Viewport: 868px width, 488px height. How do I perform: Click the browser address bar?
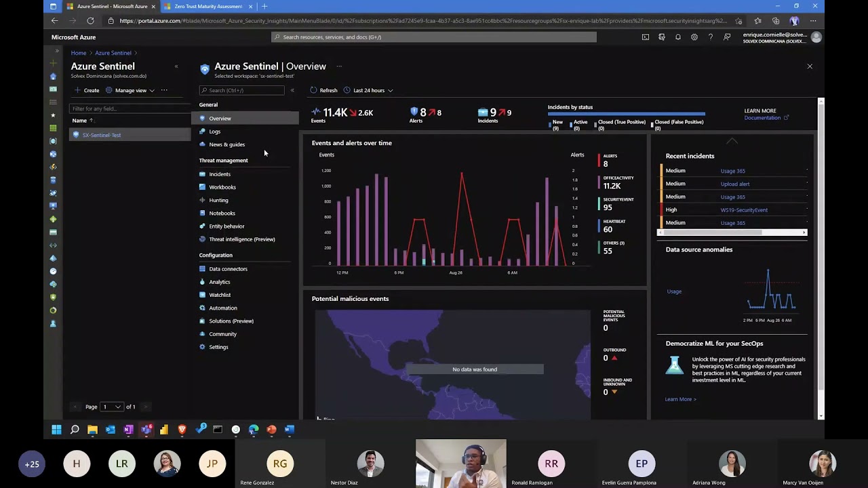(x=420, y=21)
